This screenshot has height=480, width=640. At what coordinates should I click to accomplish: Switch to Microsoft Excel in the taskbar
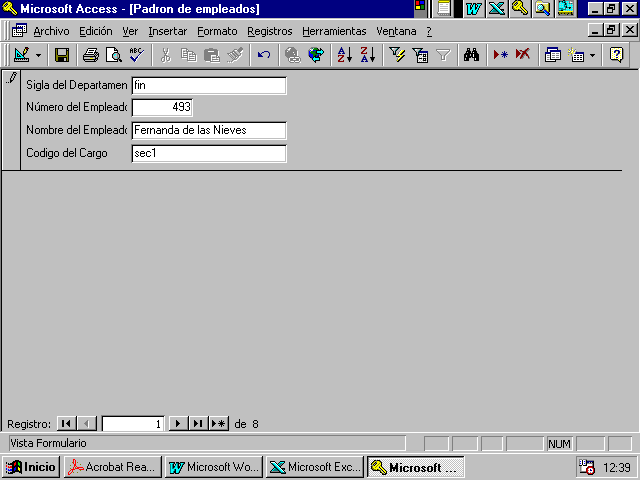[x=315, y=467]
